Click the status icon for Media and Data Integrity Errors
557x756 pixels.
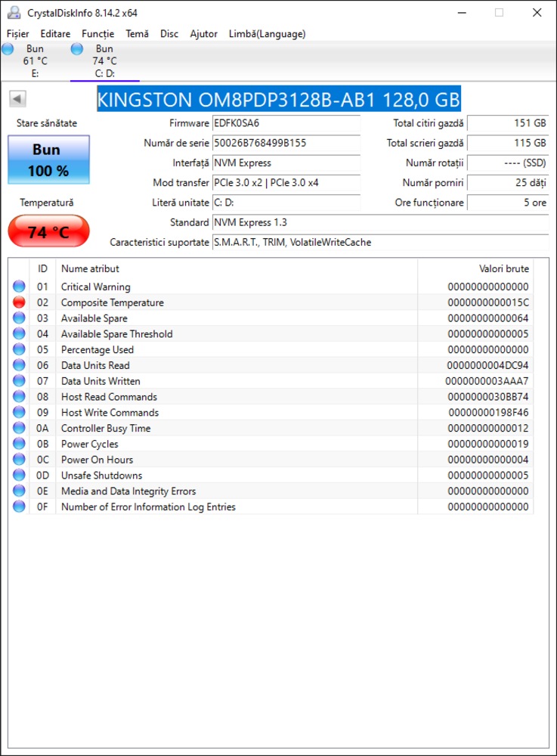coord(20,491)
